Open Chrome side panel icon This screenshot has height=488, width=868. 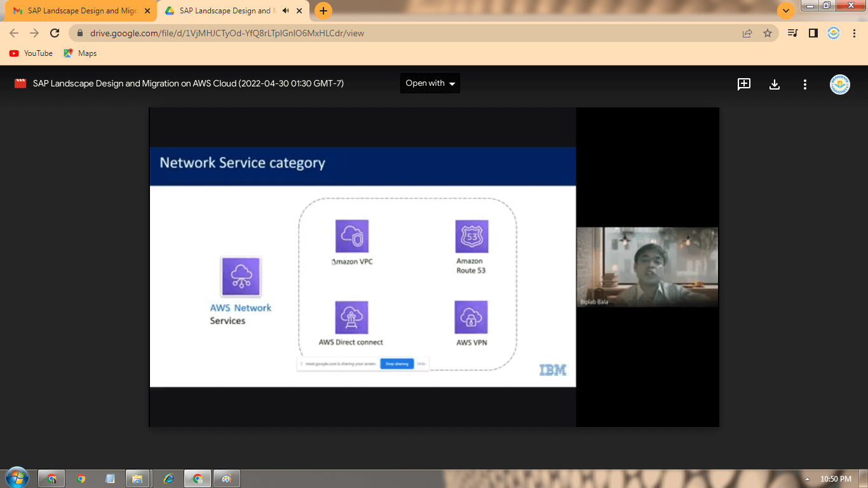click(813, 33)
